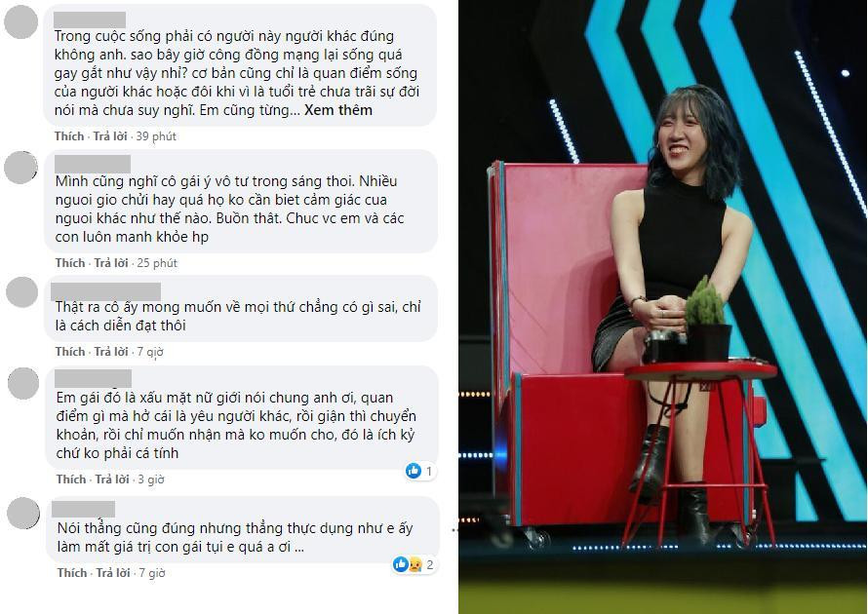Open the first commenter's avatar

pos(21,21)
